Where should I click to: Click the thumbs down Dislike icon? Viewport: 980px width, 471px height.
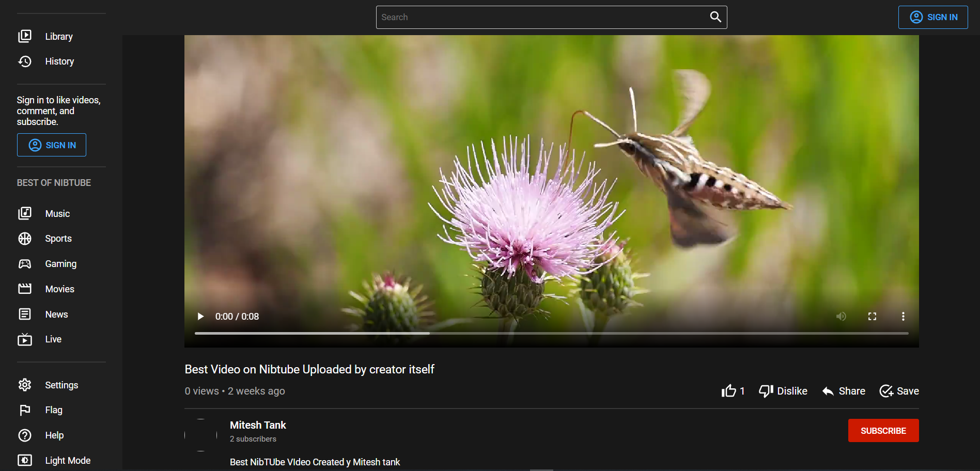pyautogui.click(x=766, y=391)
